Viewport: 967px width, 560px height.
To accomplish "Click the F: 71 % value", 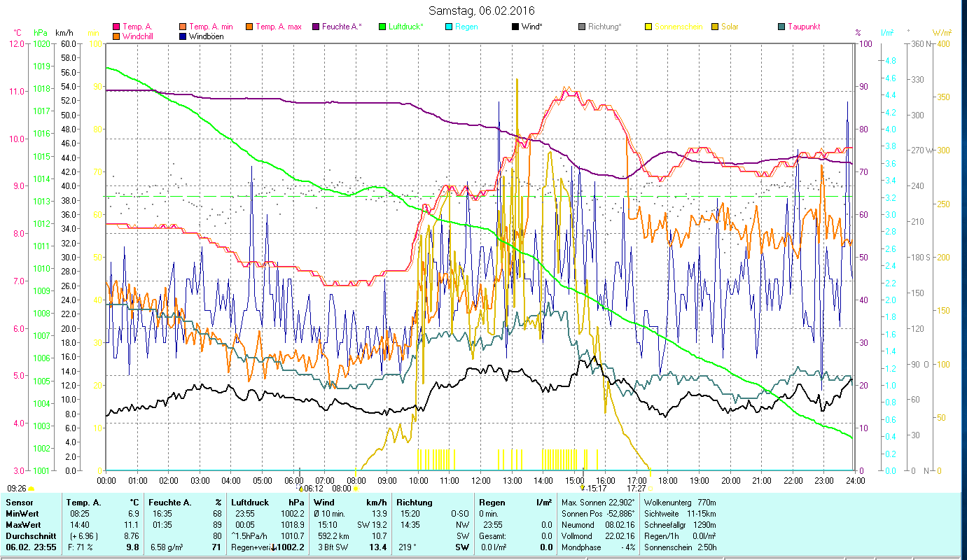I will [x=80, y=547].
